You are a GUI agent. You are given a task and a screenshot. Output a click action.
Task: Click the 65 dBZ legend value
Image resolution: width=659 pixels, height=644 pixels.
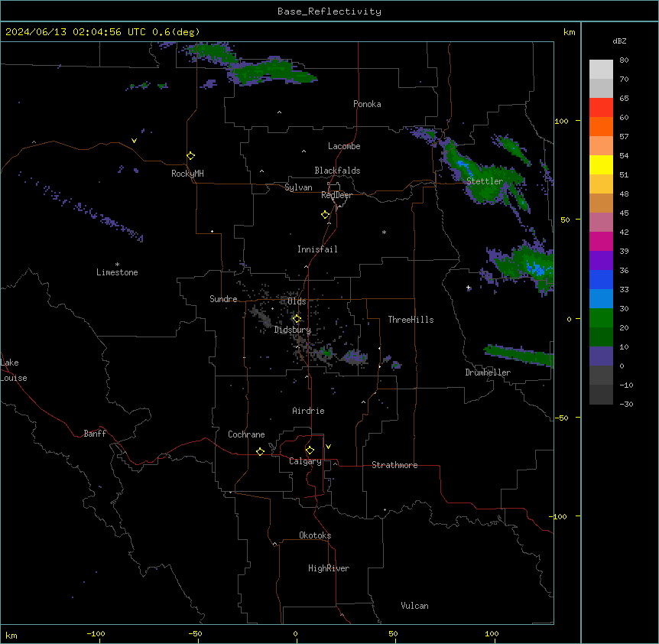pyautogui.click(x=624, y=98)
